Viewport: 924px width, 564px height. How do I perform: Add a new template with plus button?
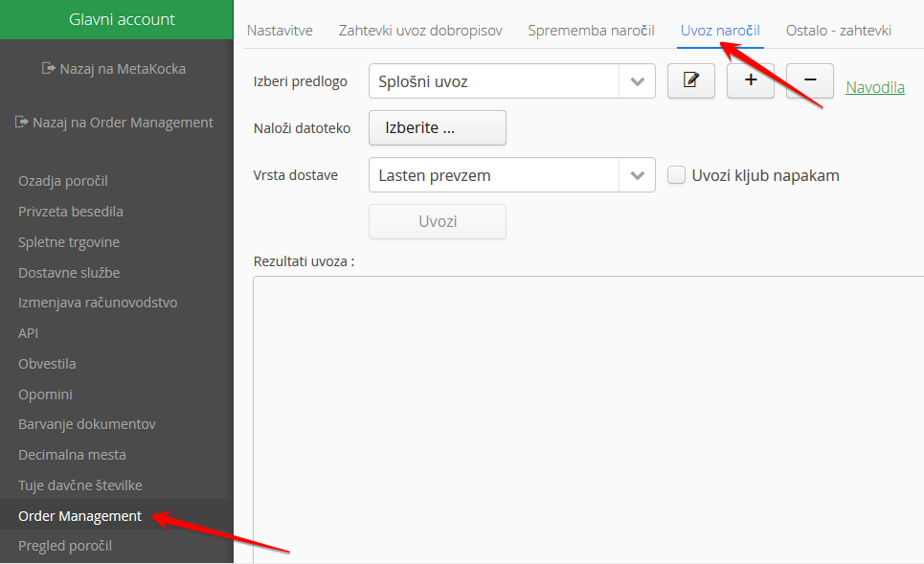coord(750,80)
